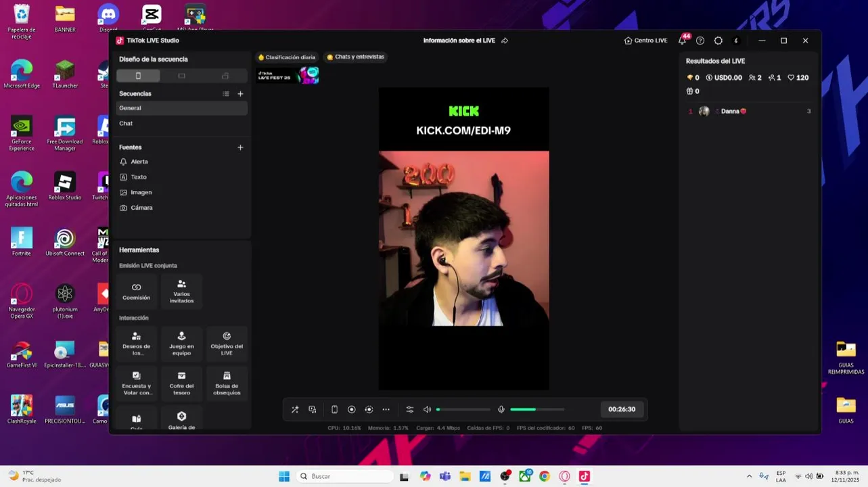Click the record button icon
868x487 pixels.
[x=352, y=409]
